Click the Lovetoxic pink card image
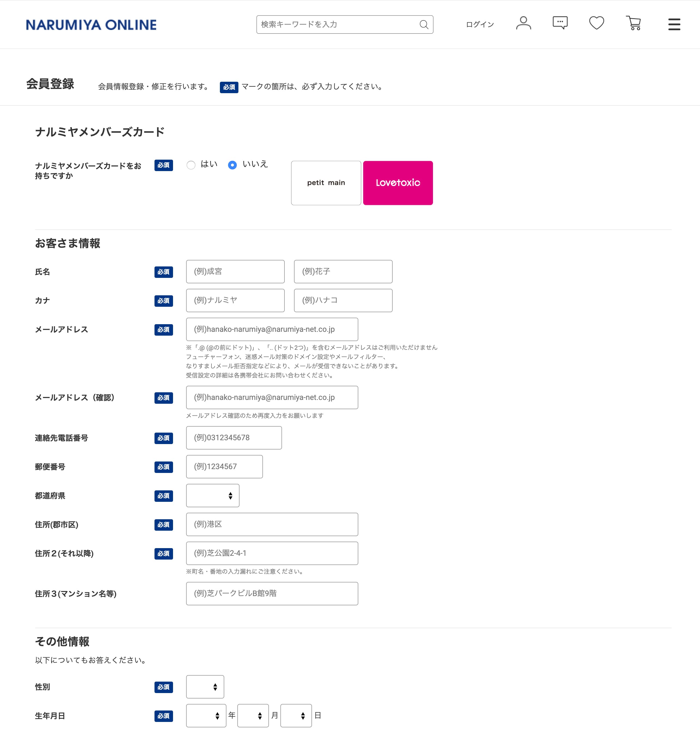The width and height of the screenshot is (700, 741). click(x=398, y=183)
